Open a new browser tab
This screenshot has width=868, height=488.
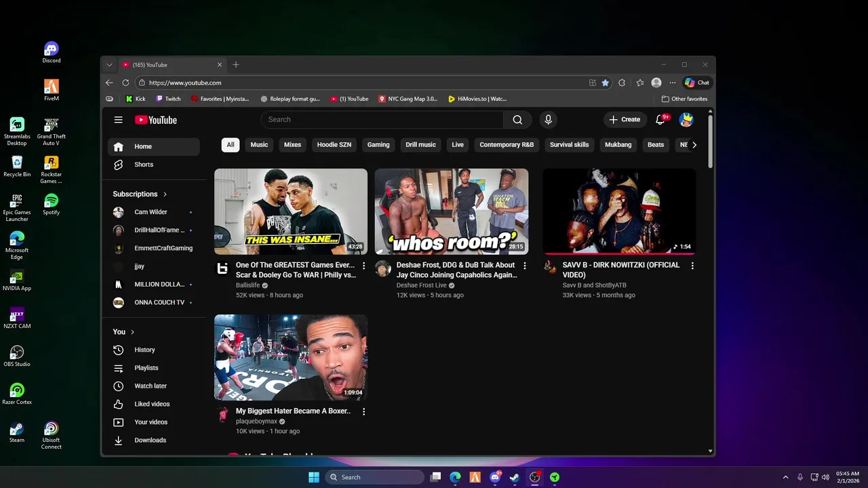pyautogui.click(x=236, y=65)
